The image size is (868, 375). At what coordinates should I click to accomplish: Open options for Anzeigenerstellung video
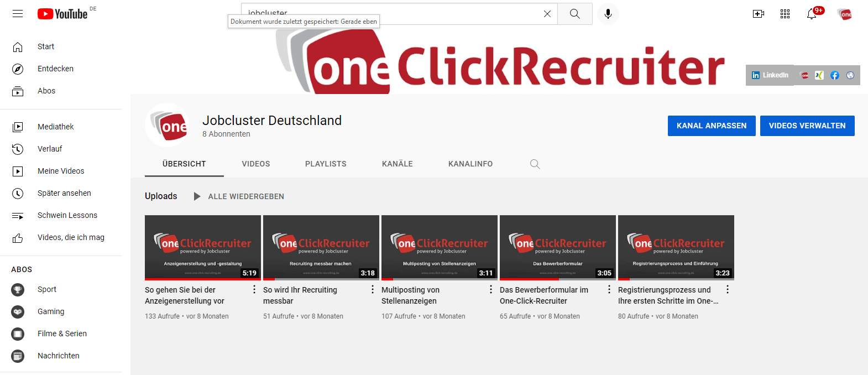point(254,289)
